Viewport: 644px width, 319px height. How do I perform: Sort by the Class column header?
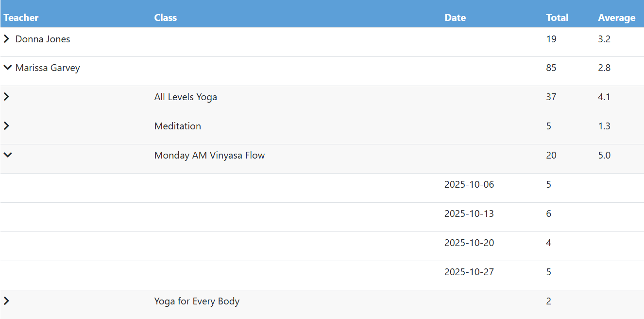(166, 18)
